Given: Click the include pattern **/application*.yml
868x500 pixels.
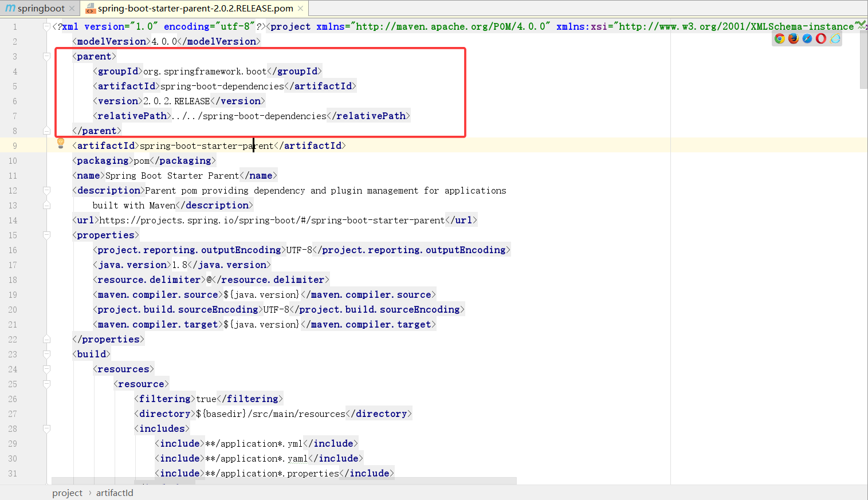Looking at the screenshot, I should pos(254,443).
